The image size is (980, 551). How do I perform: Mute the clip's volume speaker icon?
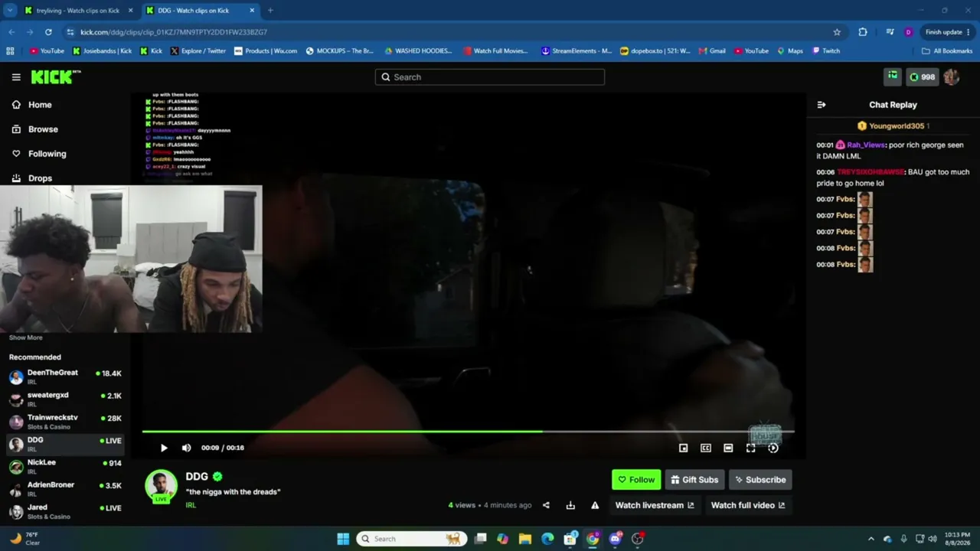[186, 448]
